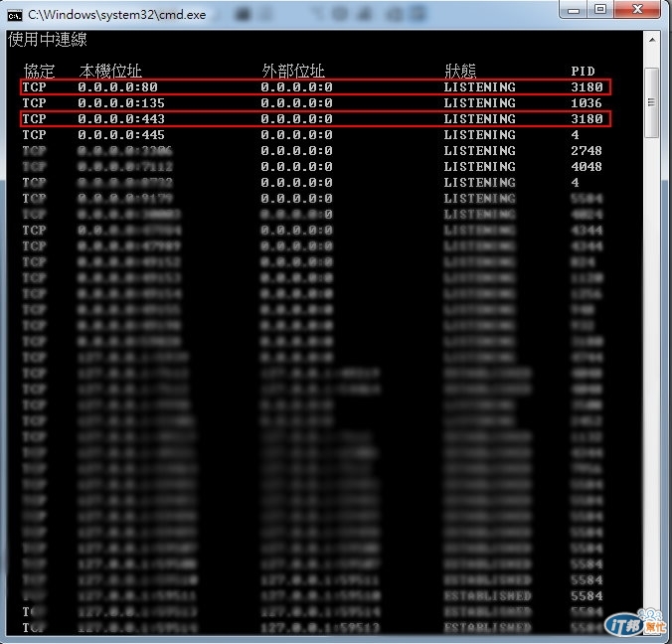This screenshot has height=644, width=672.
Task: Click LISTENING in the port 445 row
Action: [x=479, y=134]
